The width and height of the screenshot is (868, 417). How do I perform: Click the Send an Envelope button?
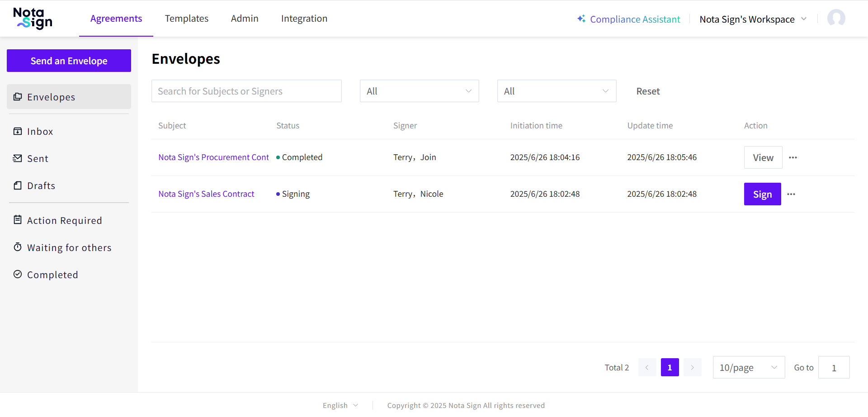click(69, 61)
